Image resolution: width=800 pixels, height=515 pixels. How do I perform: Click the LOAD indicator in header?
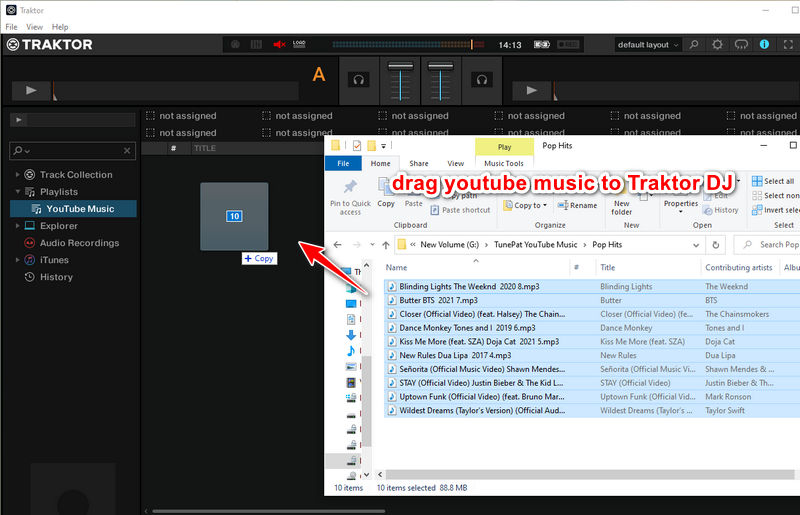(299, 44)
